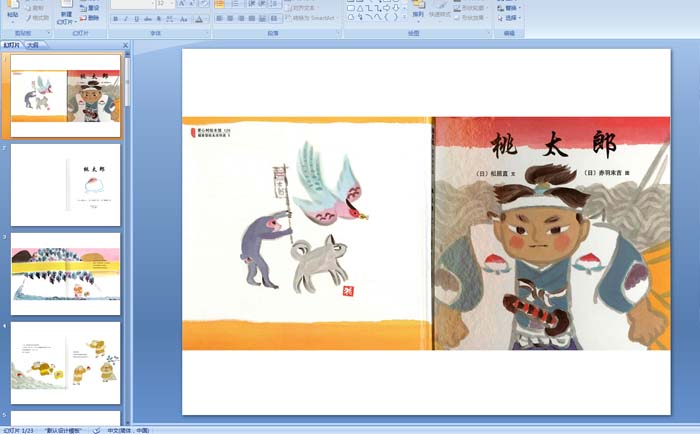Image resolution: width=700 pixels, height=434 pixels.
Task: Open the Paragraph group dialog launcher
Action: pos(338,33)
